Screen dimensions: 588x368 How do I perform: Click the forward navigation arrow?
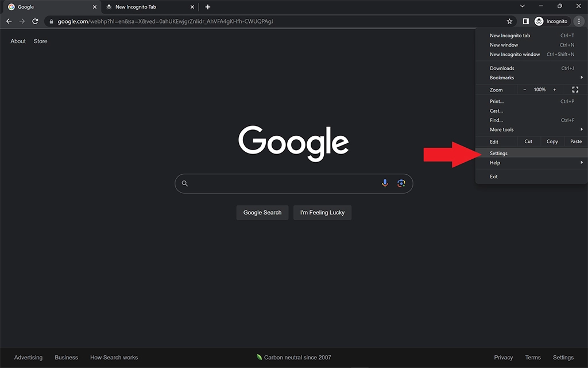[x=22, y=21]
